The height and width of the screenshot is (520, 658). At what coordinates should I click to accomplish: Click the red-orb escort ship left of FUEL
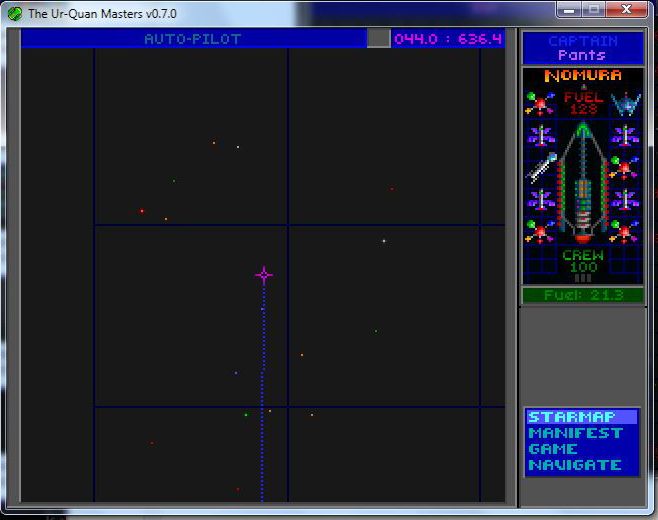click(x=540, y=104)
